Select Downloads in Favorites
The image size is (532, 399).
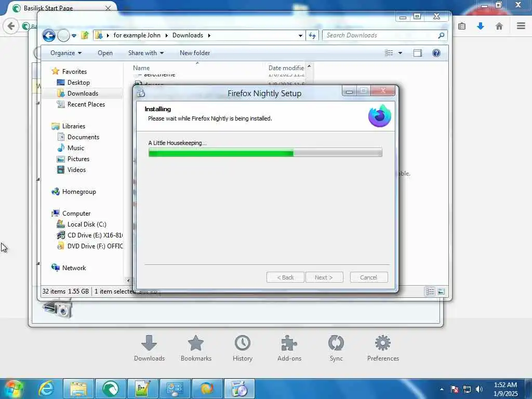83,94
